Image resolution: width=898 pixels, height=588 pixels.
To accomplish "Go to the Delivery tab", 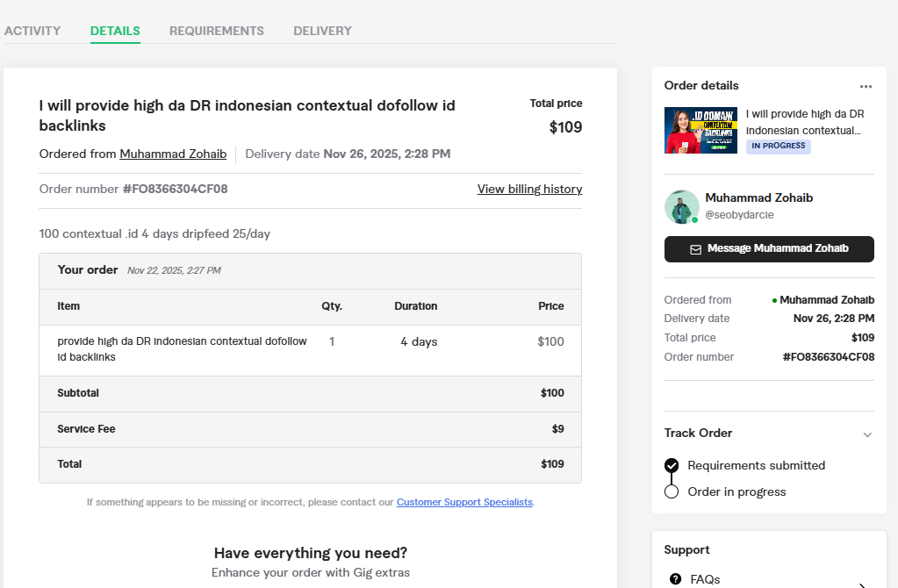I will click(322, 31).
